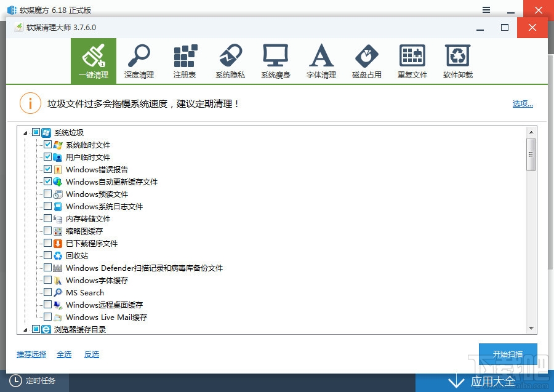Click the 已下载程序文件 orange download icon
Screen dimensions: 554x392
[x=58, y=243]
